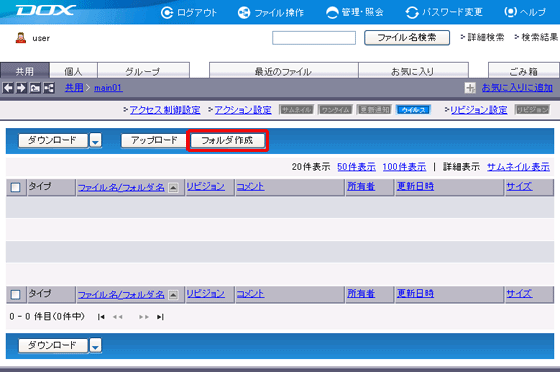This screenshot has width=560, height=372.
Task: Go back with the left arrow icon
Action: (x=8, y=87)
